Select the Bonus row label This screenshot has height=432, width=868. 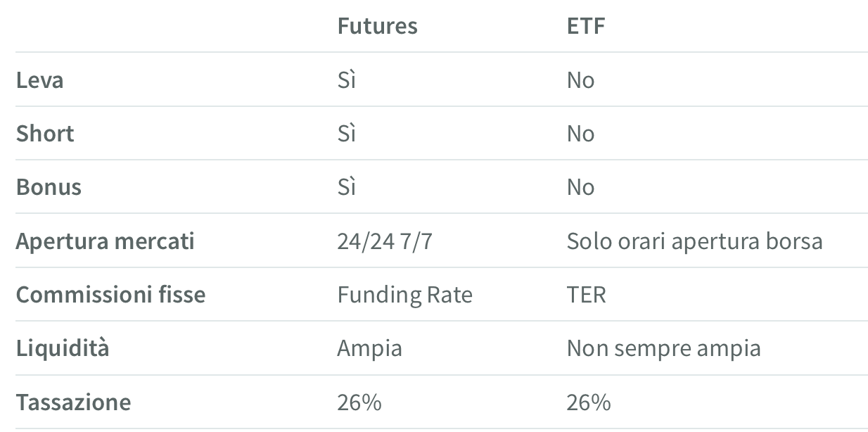point(49,187)
